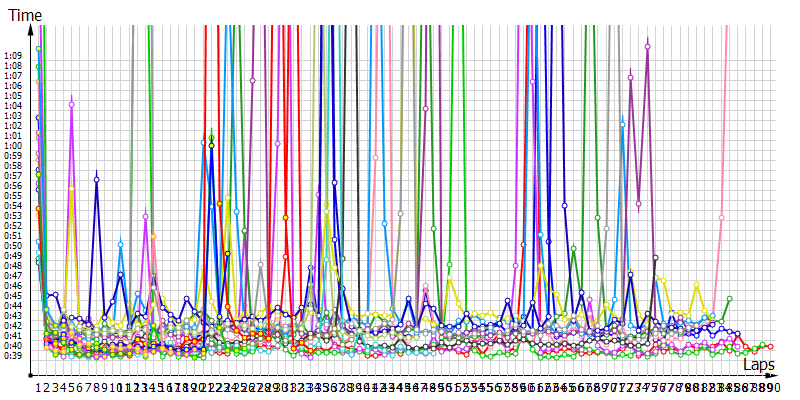Click the magenta peak marker near 1:04 at lap 5
This screenshot has height=400, width=800.
72,104
